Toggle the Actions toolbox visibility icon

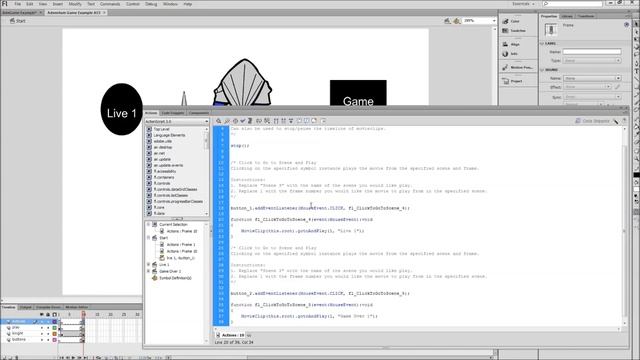pyautogui.click(x=323, y=121)
